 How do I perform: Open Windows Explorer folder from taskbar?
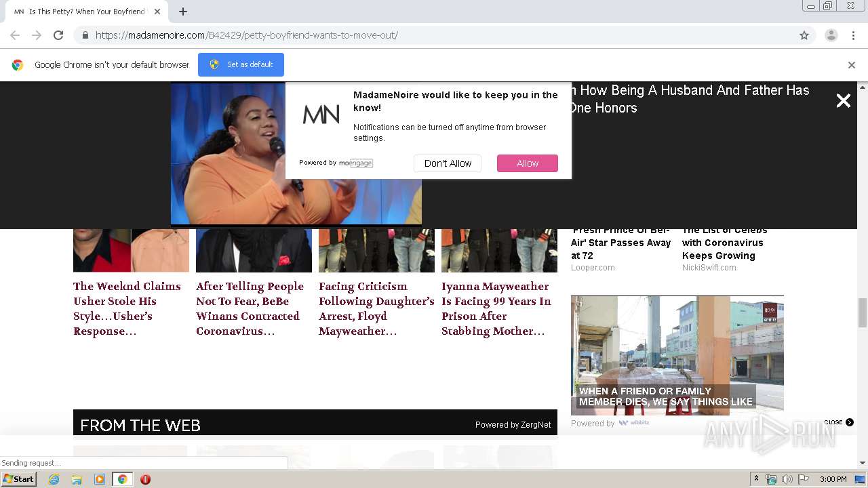[77, 479]
